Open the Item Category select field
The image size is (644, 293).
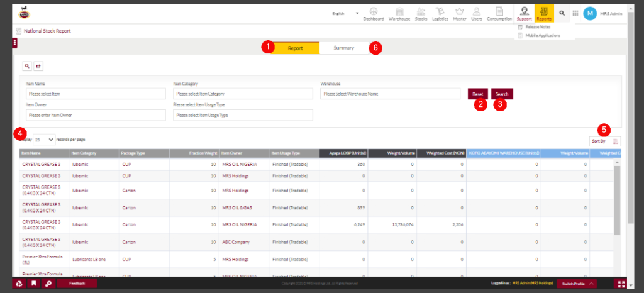click(x=243, y=94)
